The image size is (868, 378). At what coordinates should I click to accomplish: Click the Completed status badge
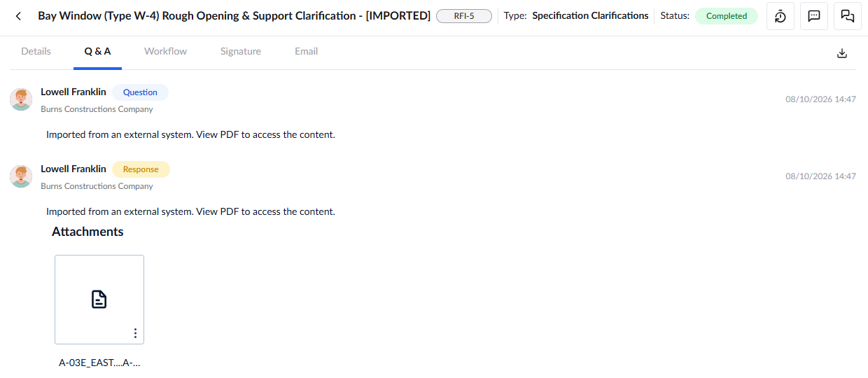(x=727, y=16)
